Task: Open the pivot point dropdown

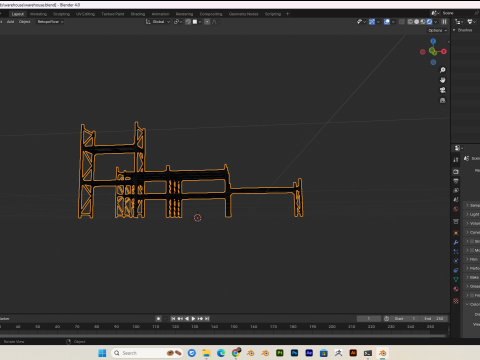Action: click(x=178, y=22)
